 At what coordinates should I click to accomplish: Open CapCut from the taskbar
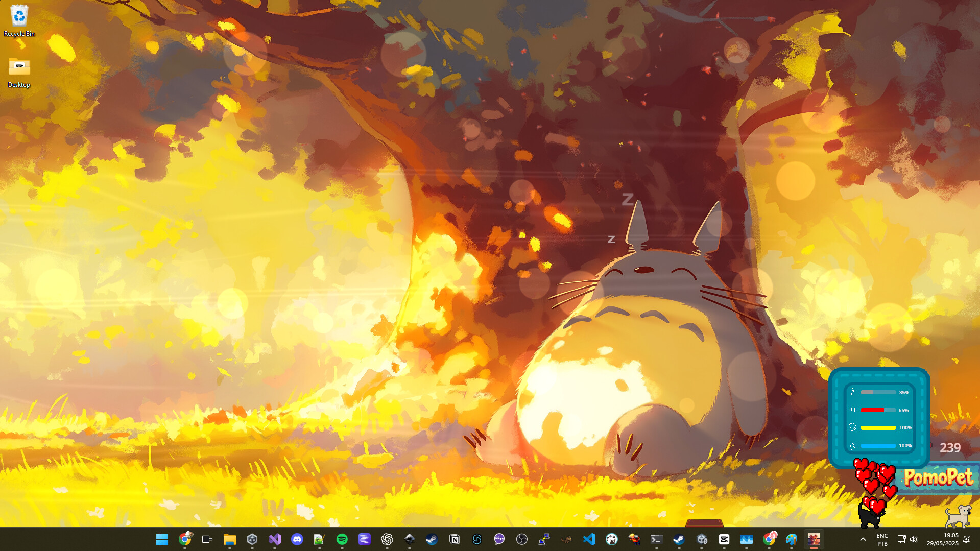tap(724, 539)
